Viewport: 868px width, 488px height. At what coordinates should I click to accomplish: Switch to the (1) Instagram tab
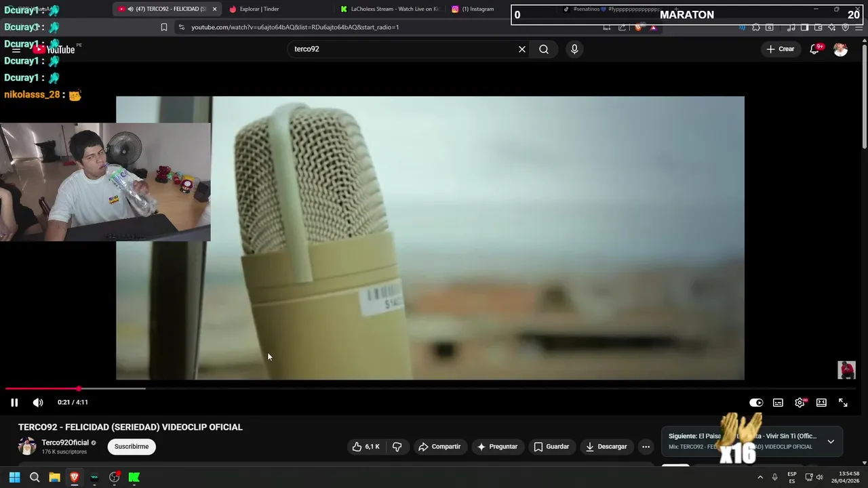478,9
